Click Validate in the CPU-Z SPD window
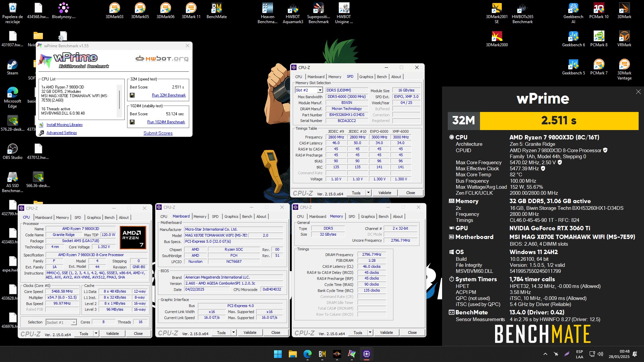This screenshot has height=362, width=644. coord(385,193)
